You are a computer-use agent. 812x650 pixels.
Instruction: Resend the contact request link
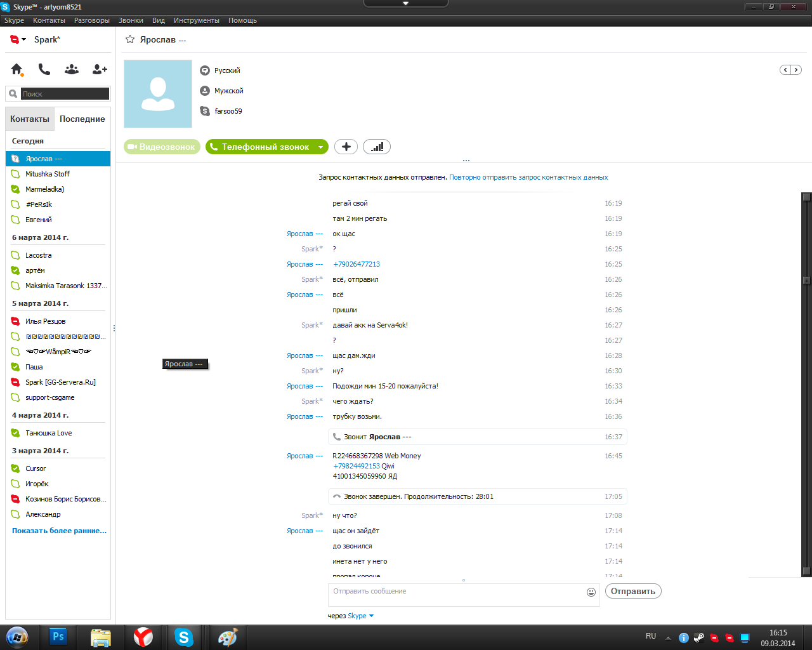click(528, 178)
